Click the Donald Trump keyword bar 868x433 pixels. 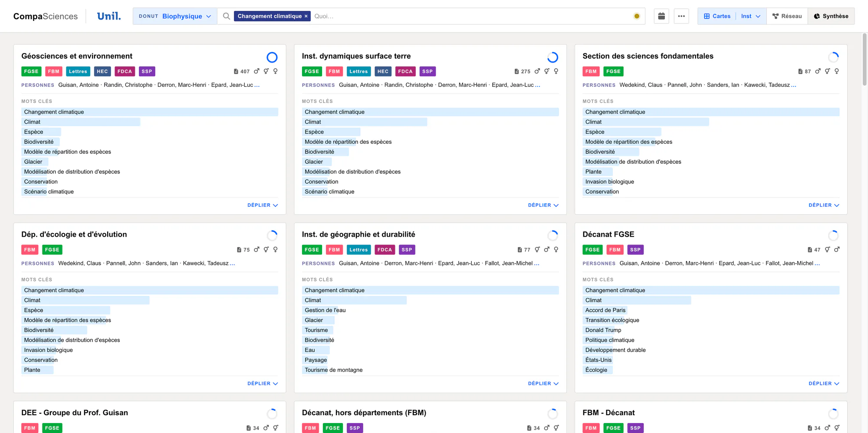(x=603, y=330)
